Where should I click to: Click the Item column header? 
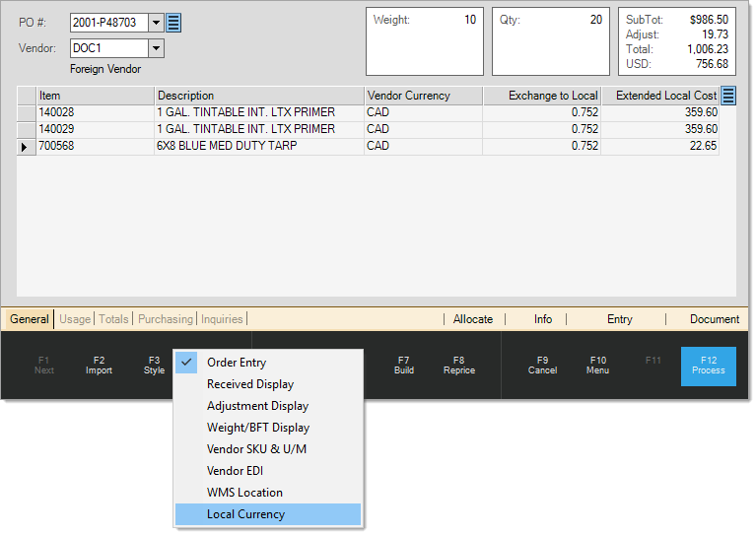pos(96,96)
